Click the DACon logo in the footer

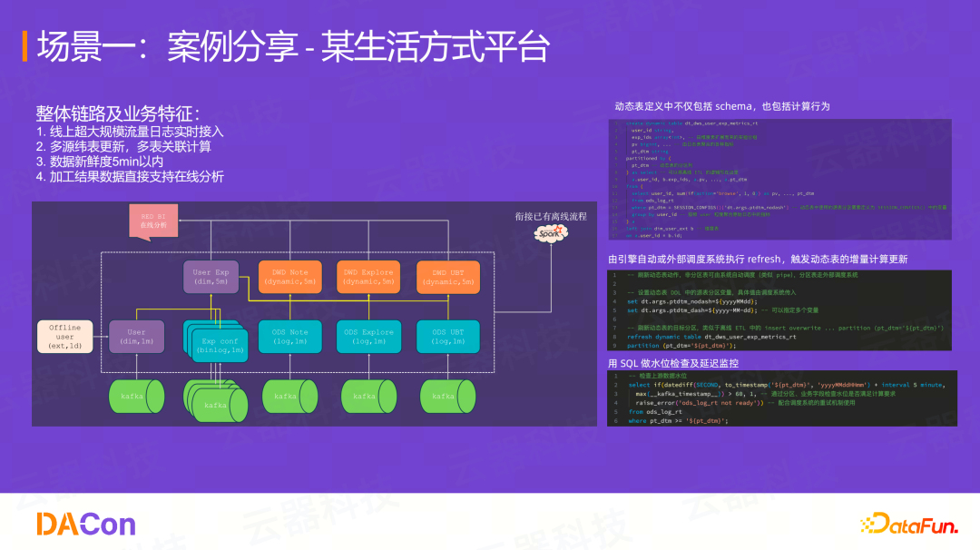click(x=86, y=524)
